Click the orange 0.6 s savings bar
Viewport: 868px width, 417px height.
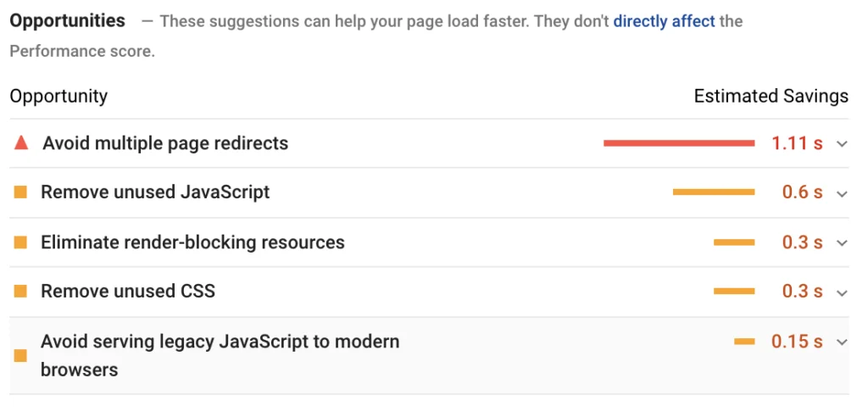pos(714,192)
